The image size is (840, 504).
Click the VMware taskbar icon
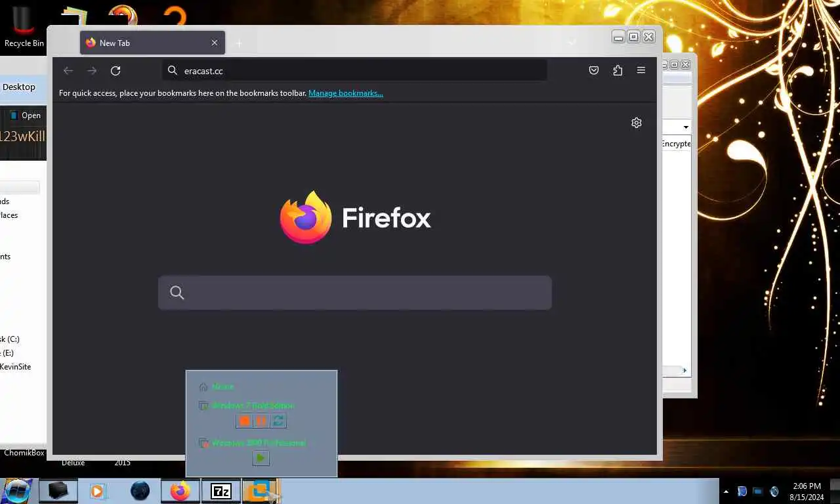[x=261, y=491]
